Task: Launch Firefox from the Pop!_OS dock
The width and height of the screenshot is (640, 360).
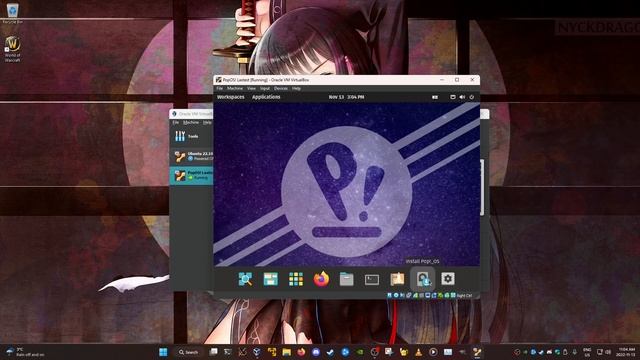Action: coord(321,279)
